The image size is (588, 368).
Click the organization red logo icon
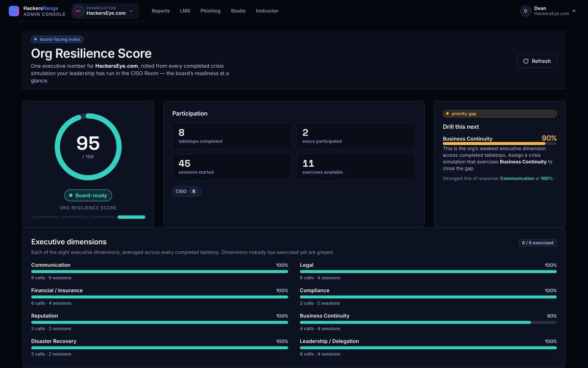coord(79,11)
